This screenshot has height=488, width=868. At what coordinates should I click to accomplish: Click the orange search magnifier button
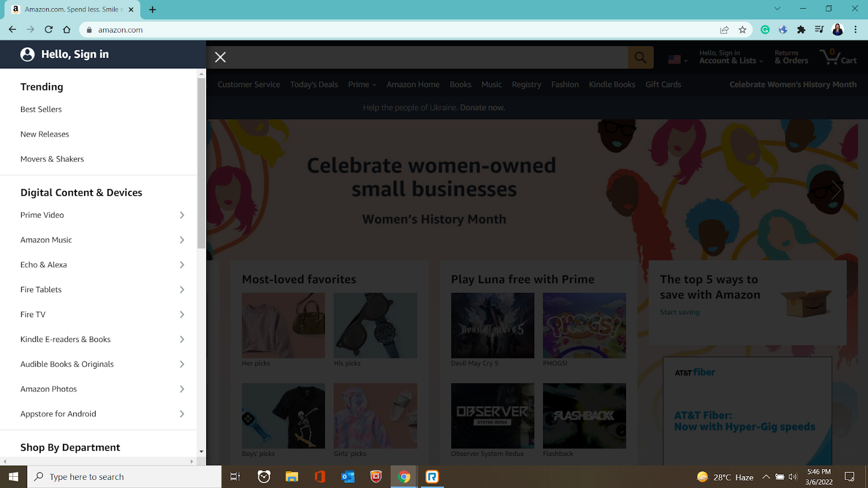(641, 57)
